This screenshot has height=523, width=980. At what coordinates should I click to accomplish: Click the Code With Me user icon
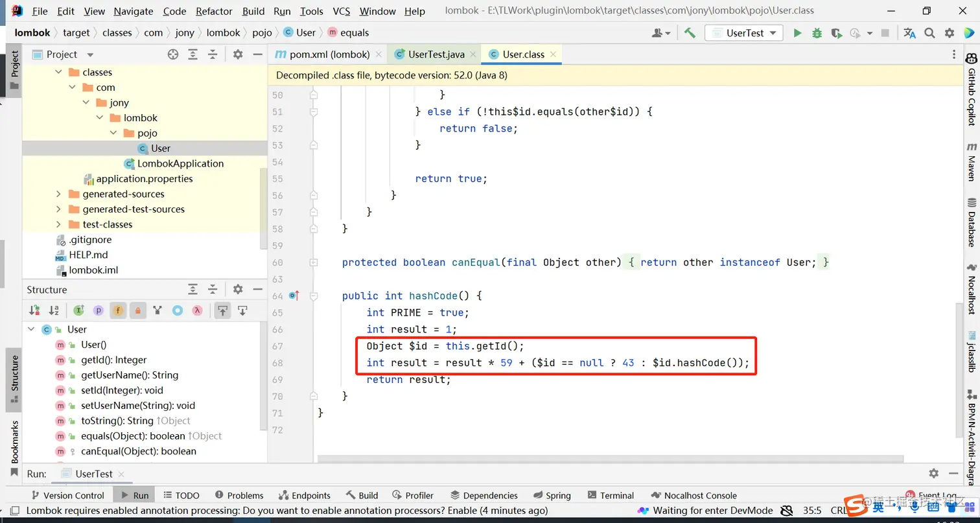point(661,33)
